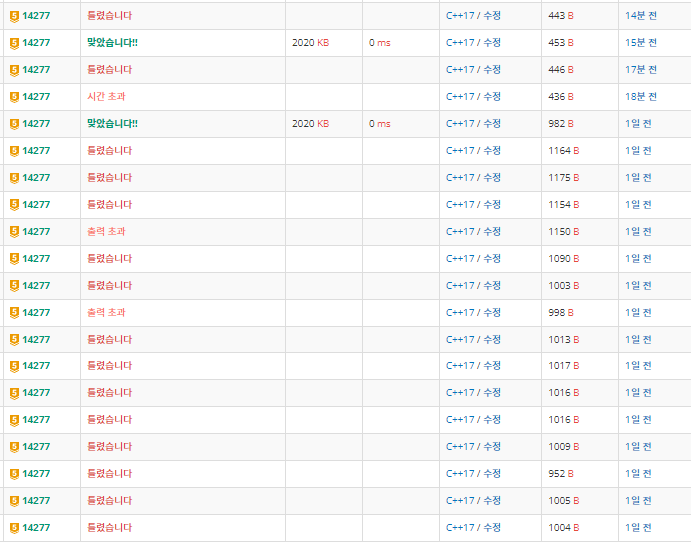Click the tier badge icon in the 1005 B row

[x=14, y=501]
